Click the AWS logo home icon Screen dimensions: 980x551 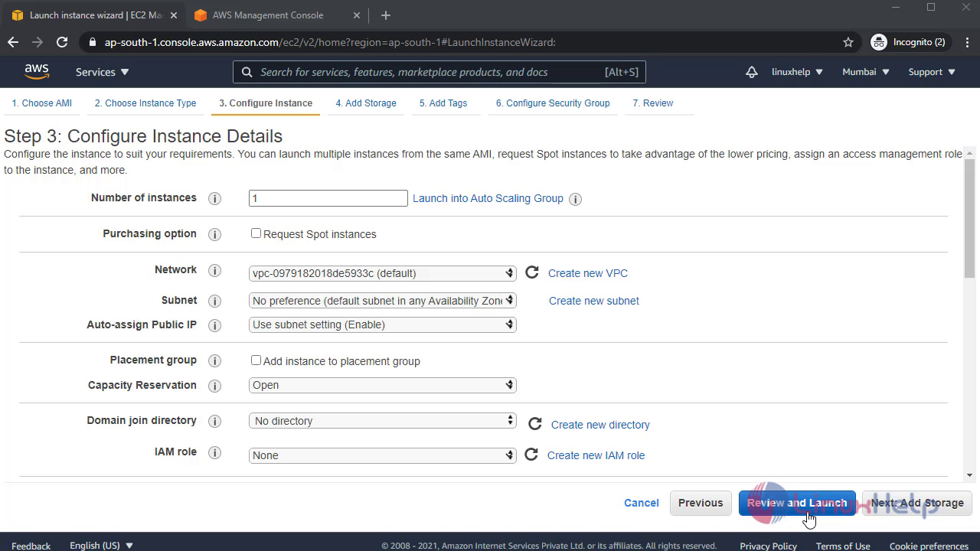click(x=37, y=72)
